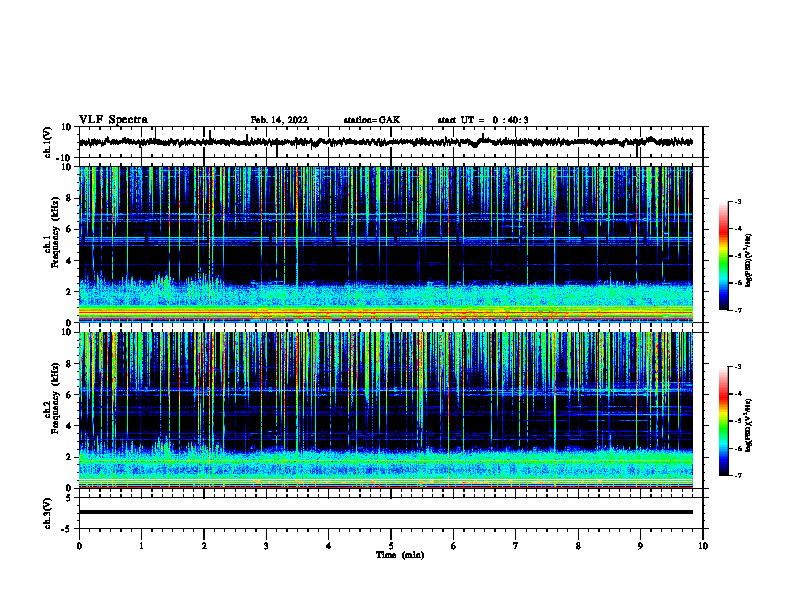The height and width of the screenshot is (612, 792).
Task: Click the "Time (min)" axis label
Action: pos(400,555)
